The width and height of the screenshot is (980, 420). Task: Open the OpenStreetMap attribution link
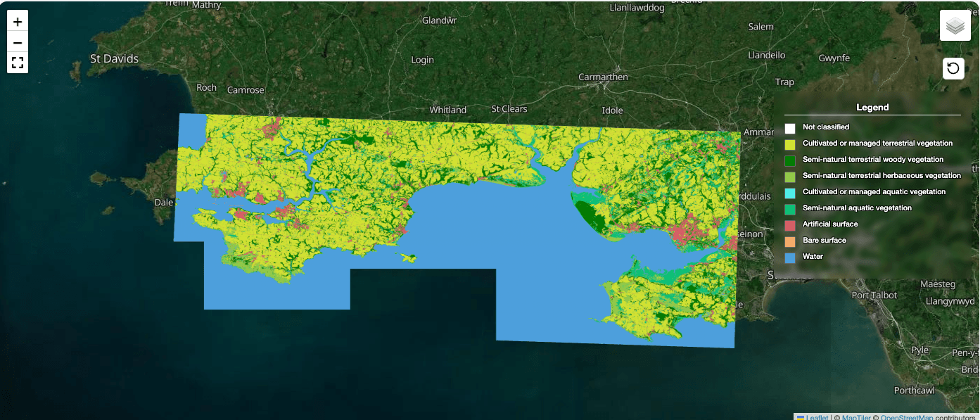(x=907, y=417)
